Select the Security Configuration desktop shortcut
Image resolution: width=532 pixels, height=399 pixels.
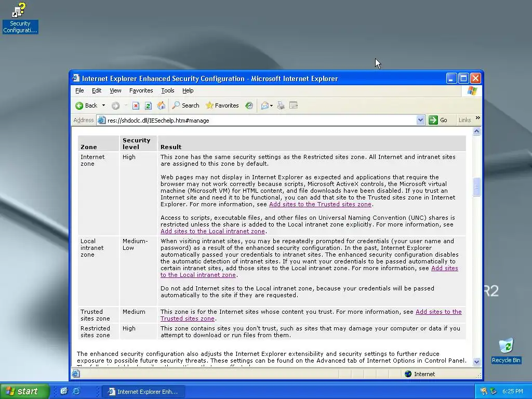pyautogui.click(x=20, y=18)
